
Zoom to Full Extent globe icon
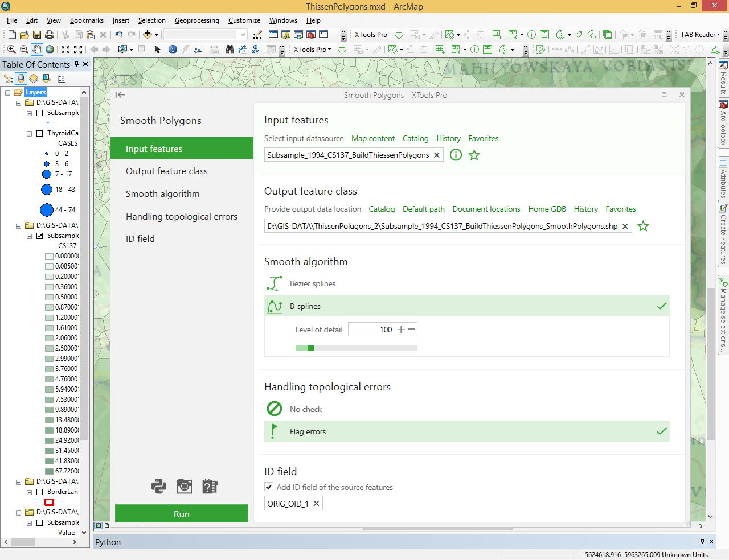click(50, 50)
